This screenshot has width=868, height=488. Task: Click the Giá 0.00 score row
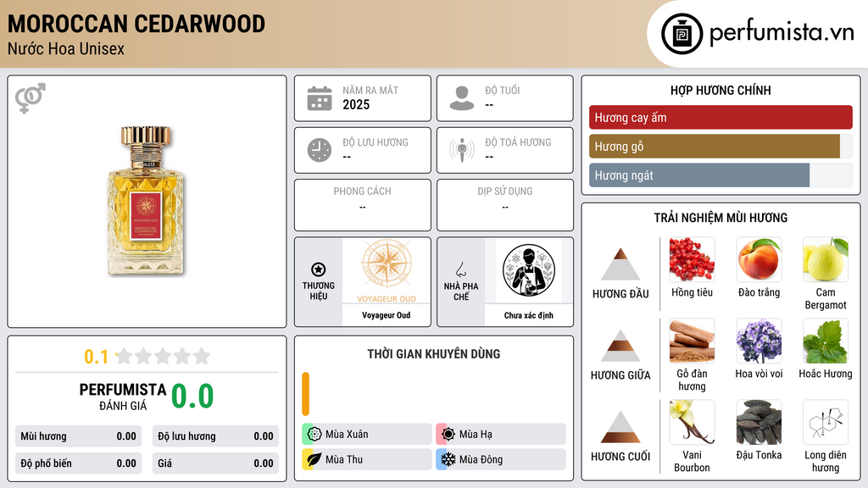click(215, 463)
